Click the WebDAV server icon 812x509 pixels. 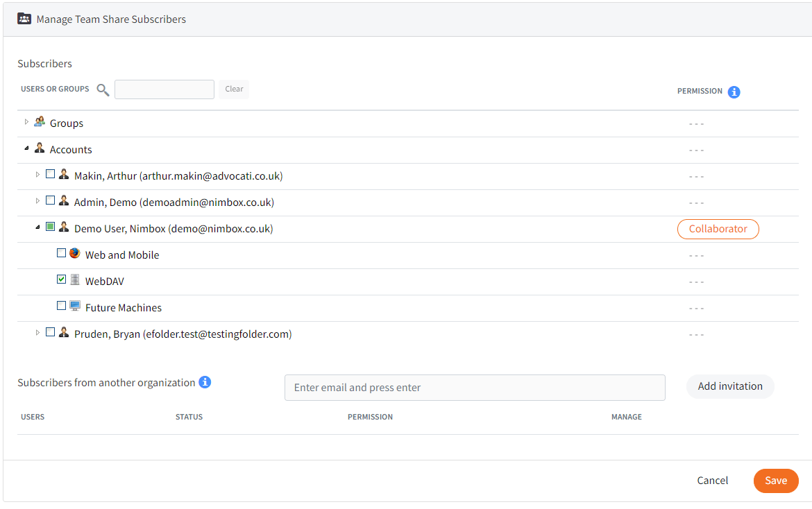tap(75, 280)
